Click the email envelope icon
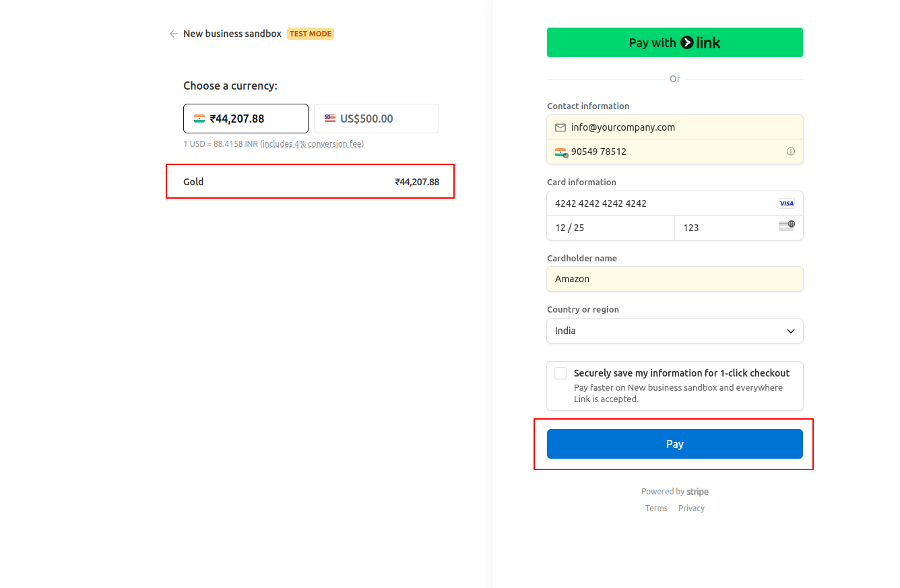The height and width of the screenshot is (588, 900). coord(560,127)
